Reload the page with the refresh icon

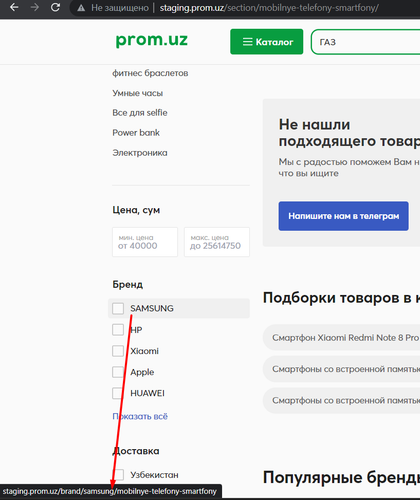55,7
